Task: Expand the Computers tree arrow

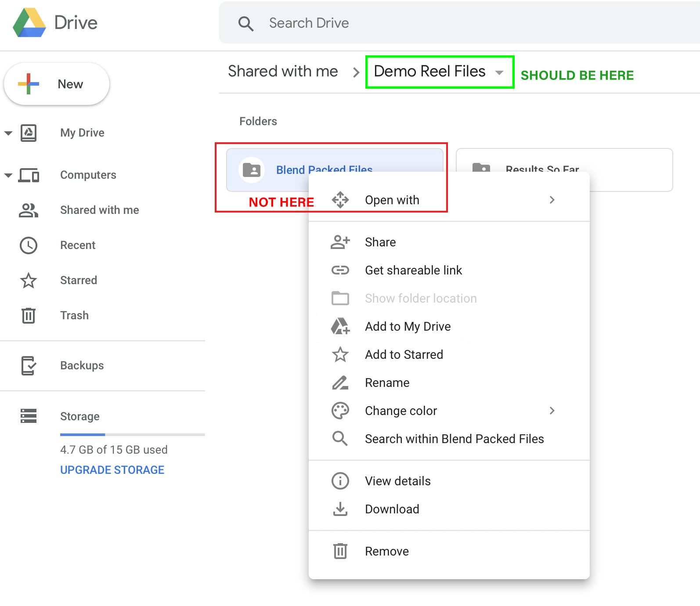Action: pos(8,175)
